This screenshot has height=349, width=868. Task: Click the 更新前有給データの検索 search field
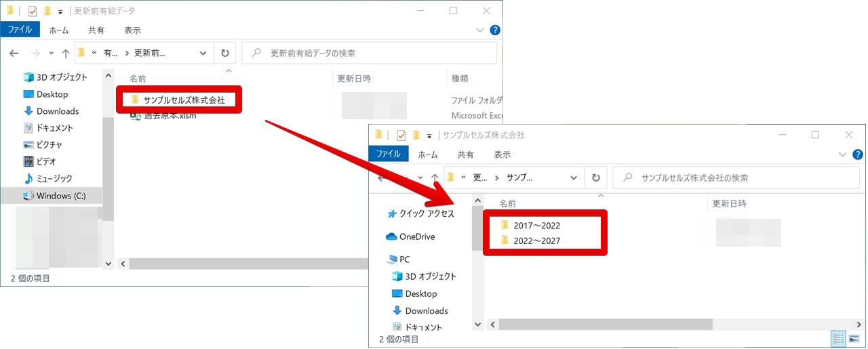[x=370, y=53]
